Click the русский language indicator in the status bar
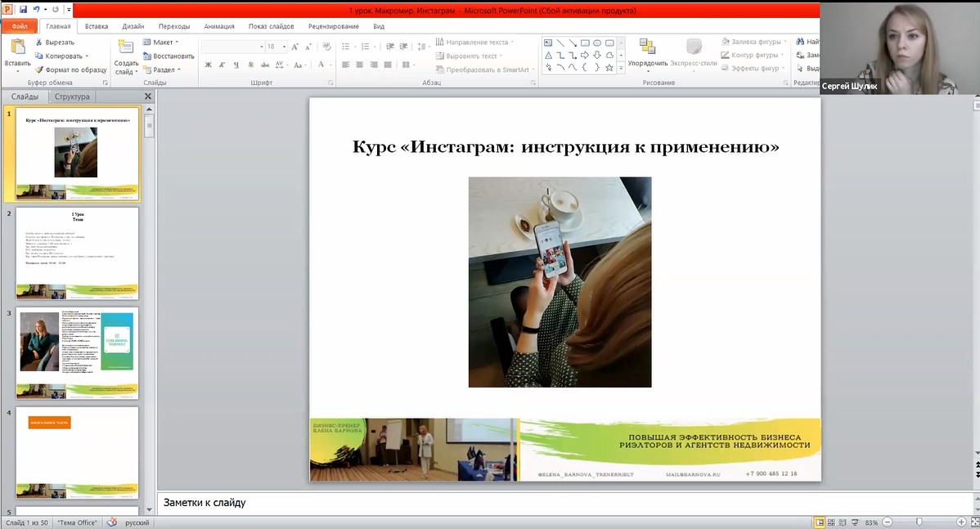This screenshot has width=980, height=529. click(x=137, y=522)
